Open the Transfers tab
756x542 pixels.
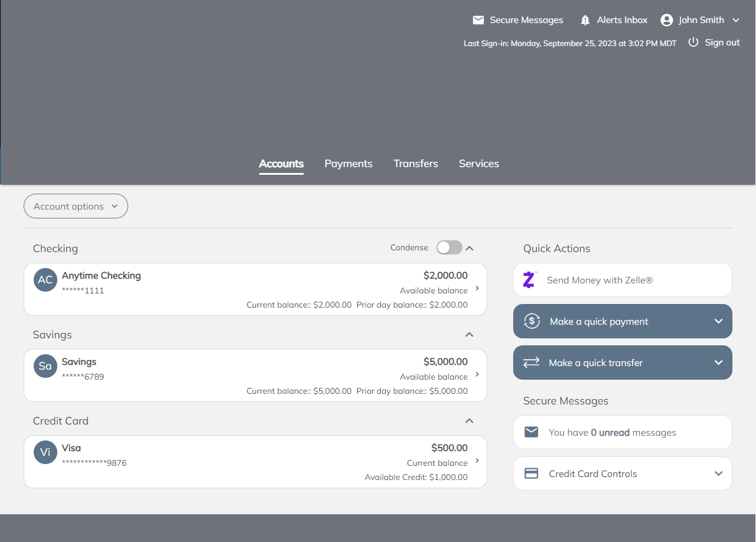point(416,164)
